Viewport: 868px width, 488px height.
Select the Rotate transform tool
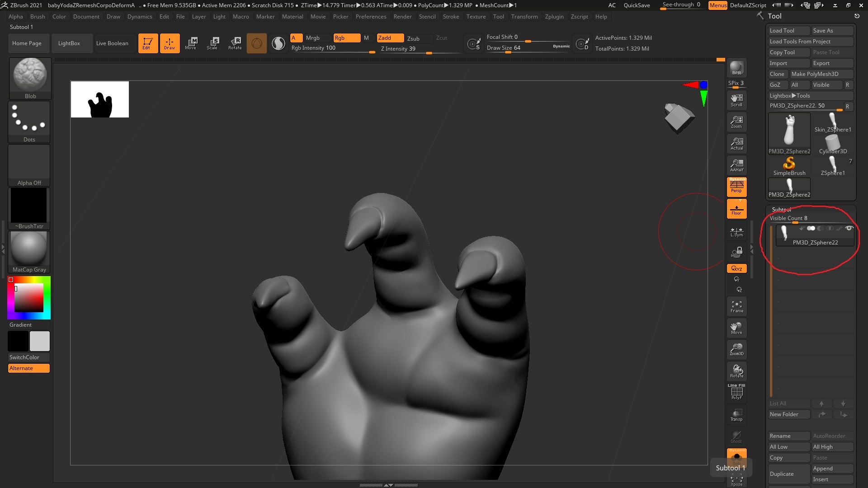(x=235, y=43)
